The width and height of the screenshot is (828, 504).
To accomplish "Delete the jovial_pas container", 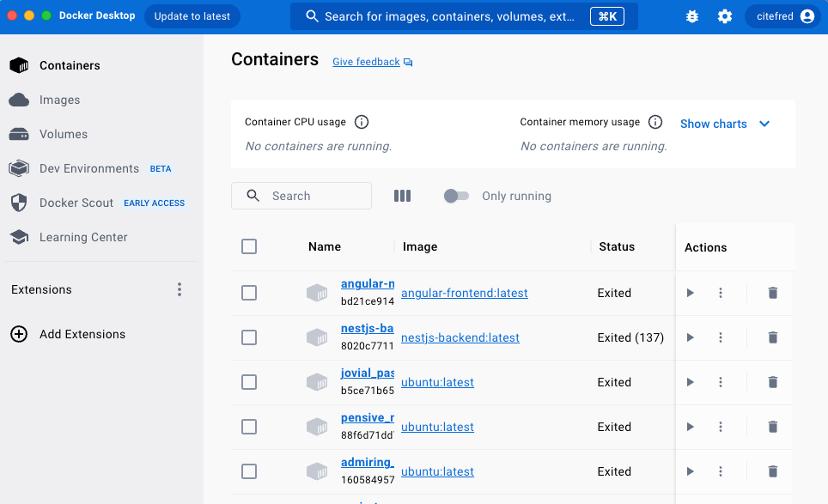I will (x=772, y=382).
